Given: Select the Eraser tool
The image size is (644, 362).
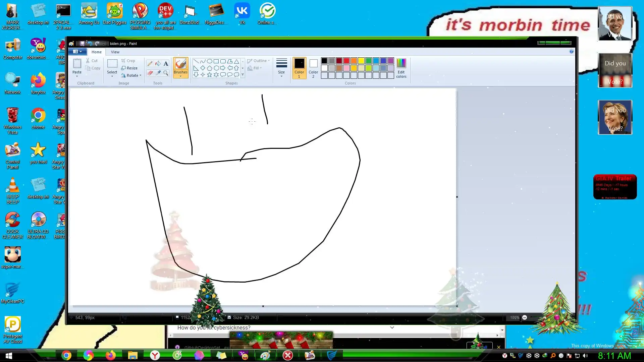Looking at the screenshot, I should pyautogui.click(x=150, y=73).
